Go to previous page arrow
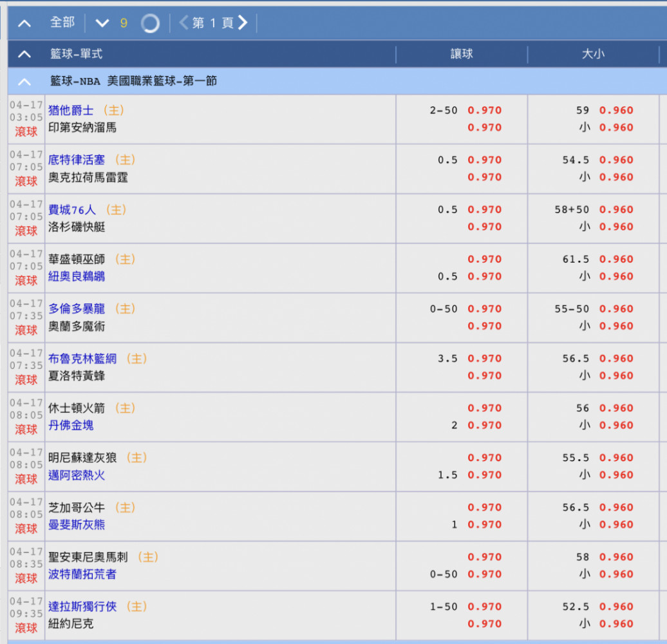The width and height of the screenshot is (667, 644). (x=183, y=23)
